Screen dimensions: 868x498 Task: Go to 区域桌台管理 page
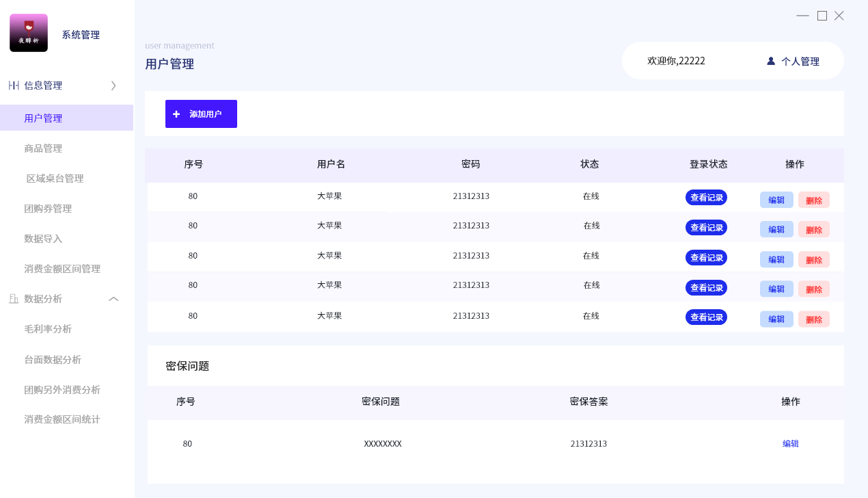coord(55,179)
